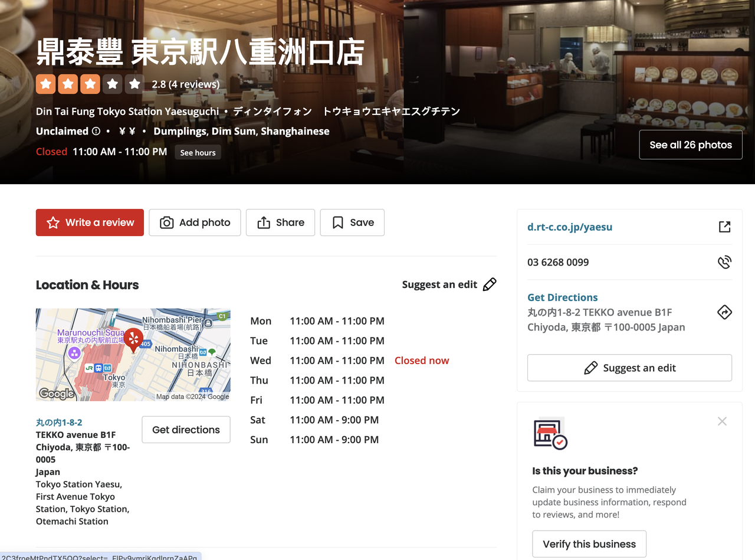Click the Closed now label on Wednesday

click(422, 361)
